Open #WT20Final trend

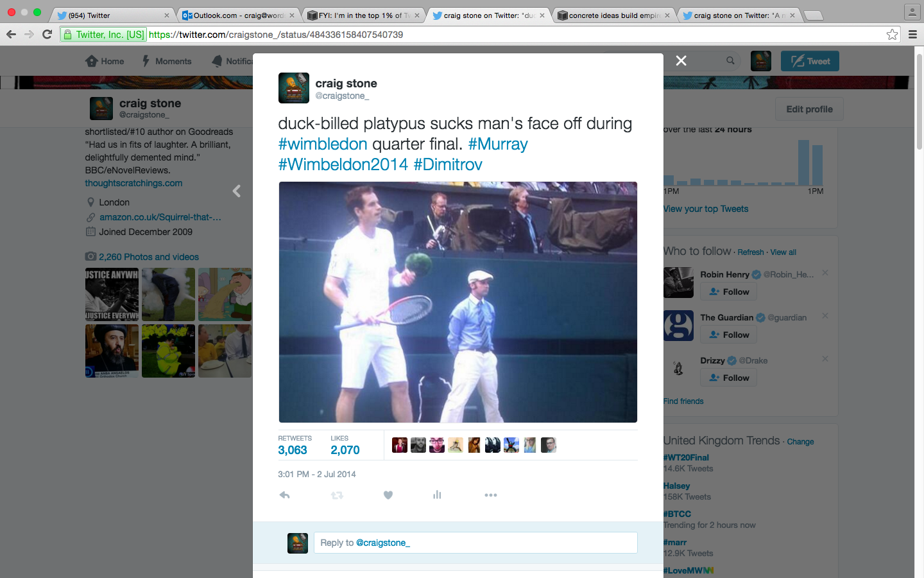click(686, 458)
